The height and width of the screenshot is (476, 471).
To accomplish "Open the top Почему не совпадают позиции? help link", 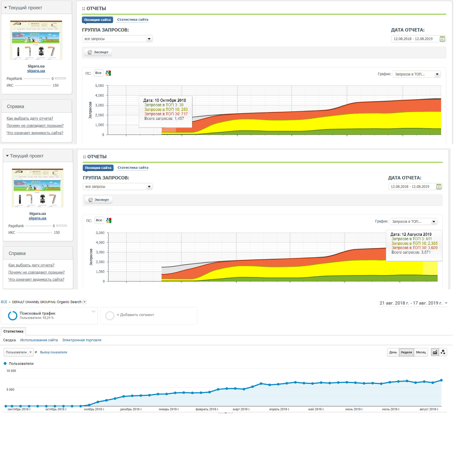I will pyautogui.click(x=35, y=126).
